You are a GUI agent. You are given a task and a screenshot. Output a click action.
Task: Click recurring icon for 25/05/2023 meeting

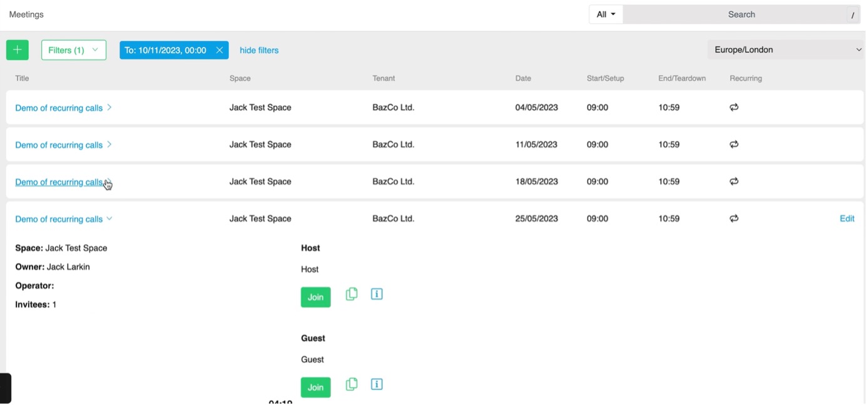[x=734, y=218]
